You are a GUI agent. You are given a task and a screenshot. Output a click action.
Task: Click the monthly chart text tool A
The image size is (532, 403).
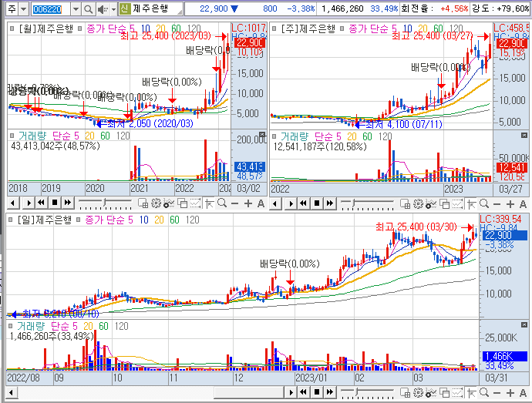261,203
